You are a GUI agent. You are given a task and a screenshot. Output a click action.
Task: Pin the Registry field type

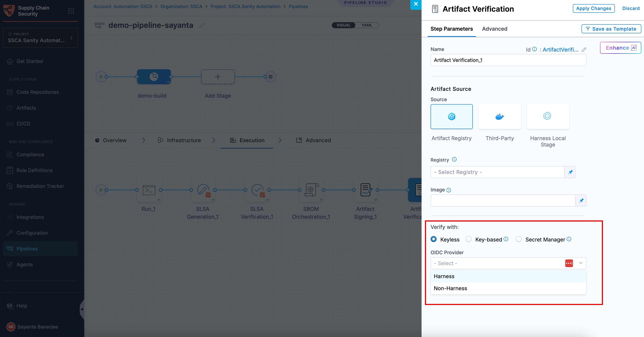tap(570, 172)
